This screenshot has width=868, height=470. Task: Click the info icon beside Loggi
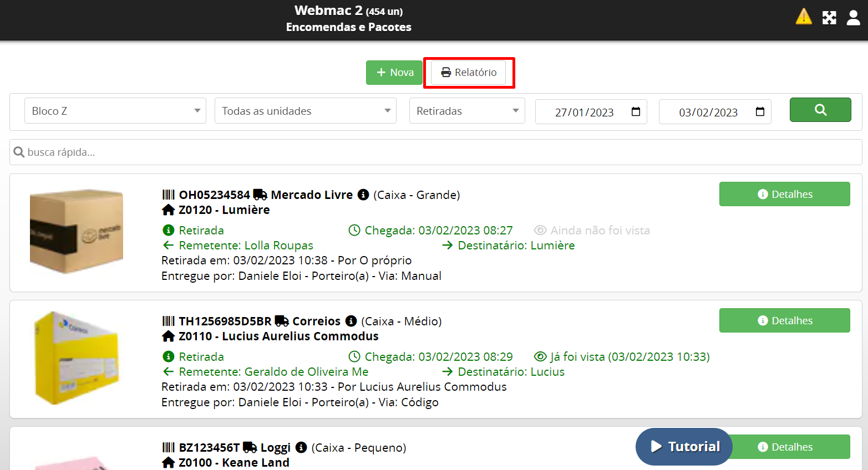pyautogui.click(x=301, y=447)
